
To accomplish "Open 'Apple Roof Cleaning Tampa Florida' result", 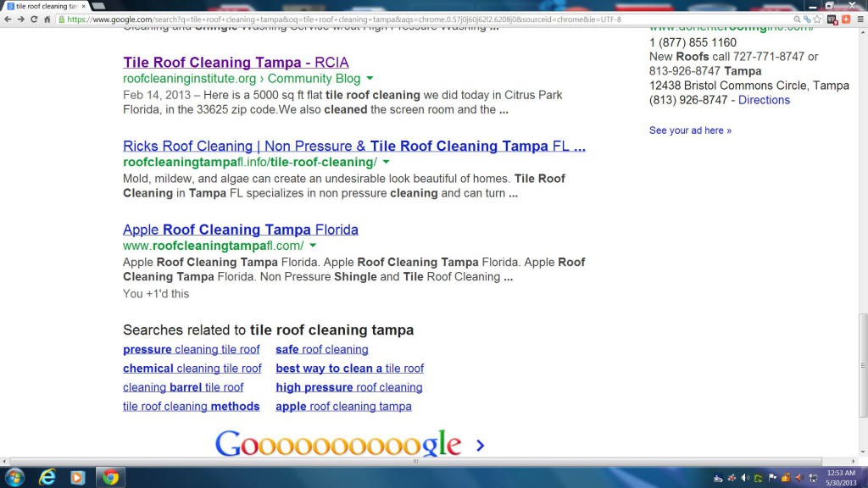I will click(x=240, y=230).
